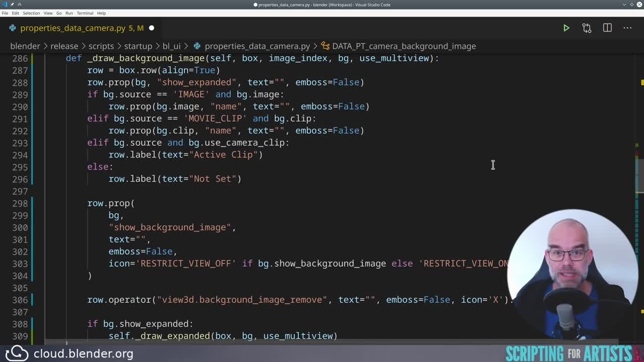
Task: Click the _draw_background_image function name
Action: click(146, 58)
